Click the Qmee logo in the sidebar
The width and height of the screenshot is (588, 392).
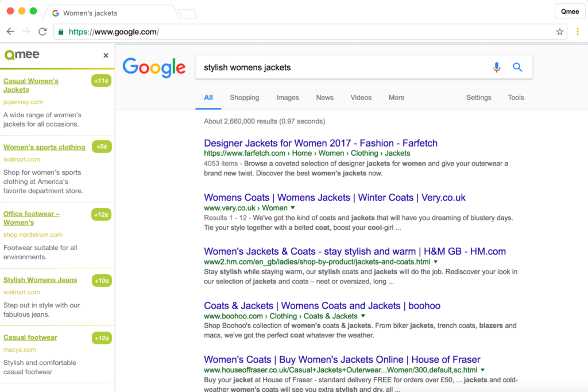click(x=23, y=55)
